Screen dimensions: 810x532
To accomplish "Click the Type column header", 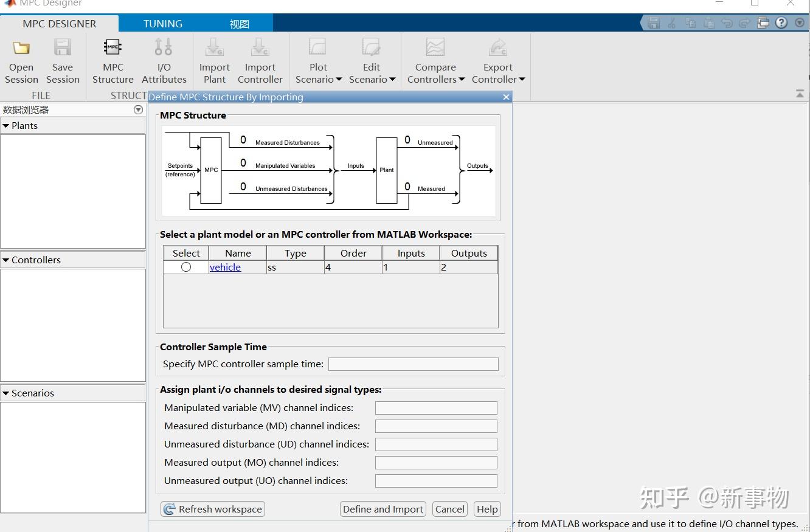I will point(296,253).
